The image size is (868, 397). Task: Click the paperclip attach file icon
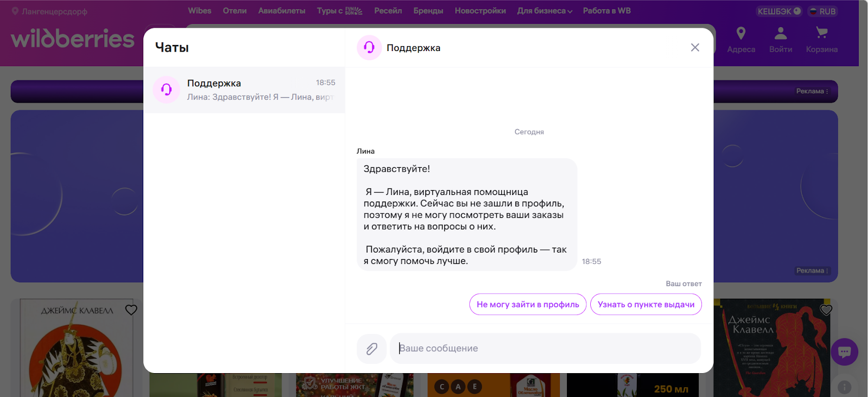[372, 349]
